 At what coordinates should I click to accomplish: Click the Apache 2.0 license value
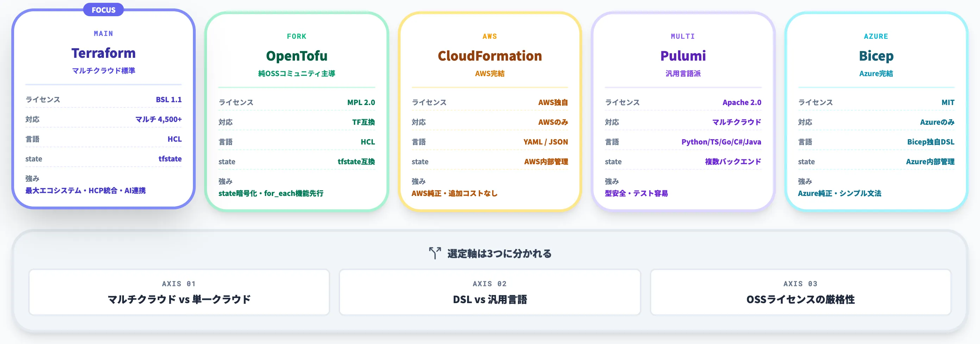[742, 102]
